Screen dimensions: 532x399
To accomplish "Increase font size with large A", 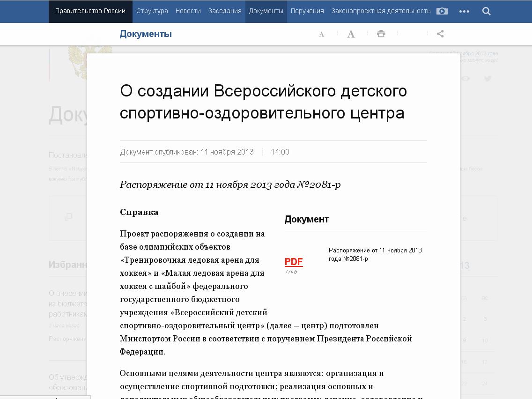I will point(351,34).
